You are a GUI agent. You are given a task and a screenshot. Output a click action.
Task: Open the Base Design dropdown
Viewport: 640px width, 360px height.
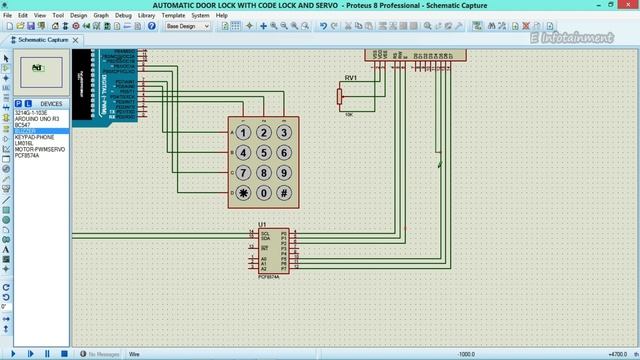pos(187,26)
